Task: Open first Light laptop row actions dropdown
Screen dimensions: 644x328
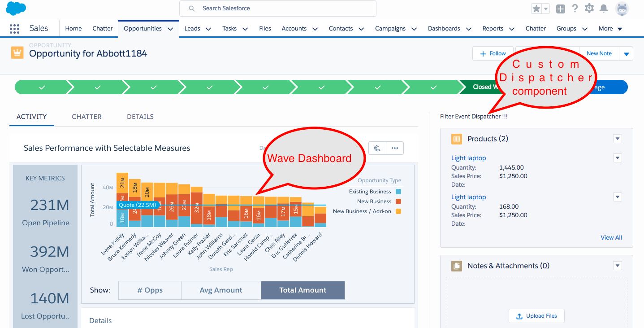Action: tap(618, 158)
